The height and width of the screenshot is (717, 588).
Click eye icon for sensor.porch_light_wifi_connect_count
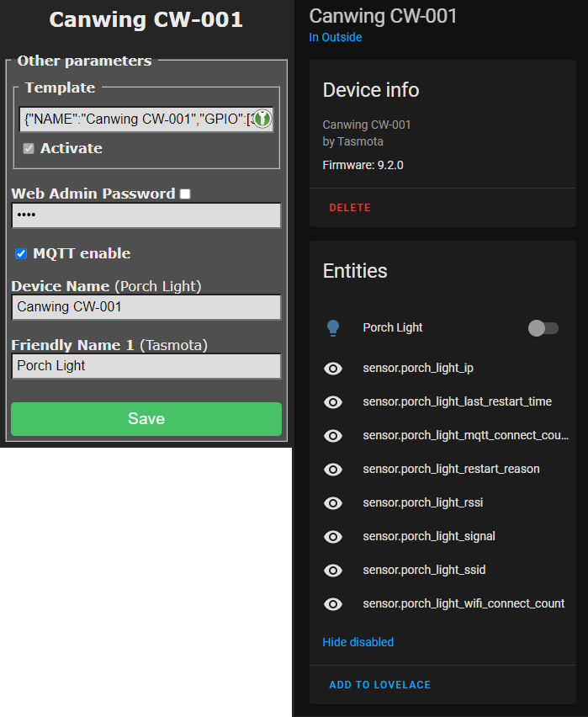coord(333,604)
